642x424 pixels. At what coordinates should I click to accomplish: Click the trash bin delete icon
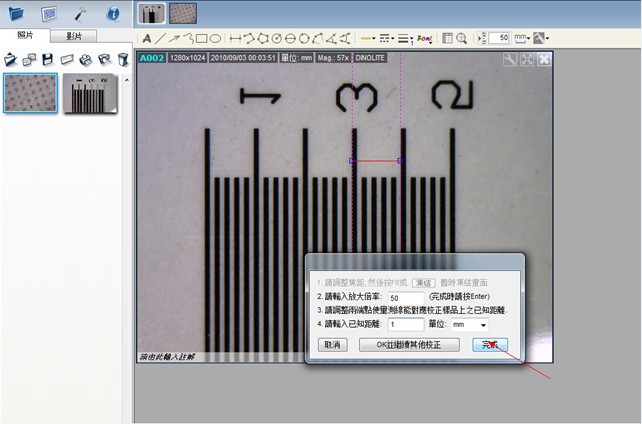click(x=123, y=59)
